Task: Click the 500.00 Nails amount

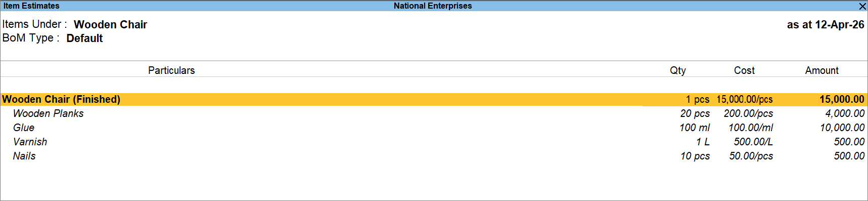Action: pyautogui.click(x=849, y=156)
